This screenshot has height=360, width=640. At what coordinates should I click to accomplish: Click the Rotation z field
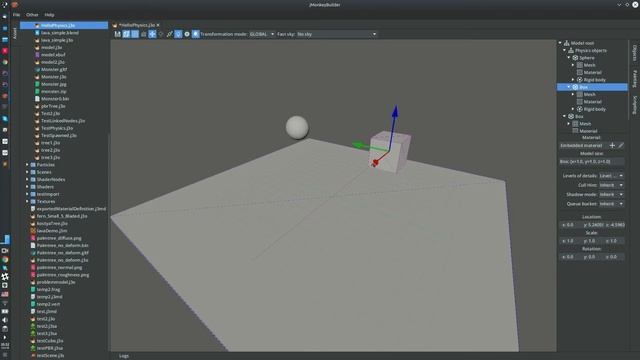click(x=614, y=257)
